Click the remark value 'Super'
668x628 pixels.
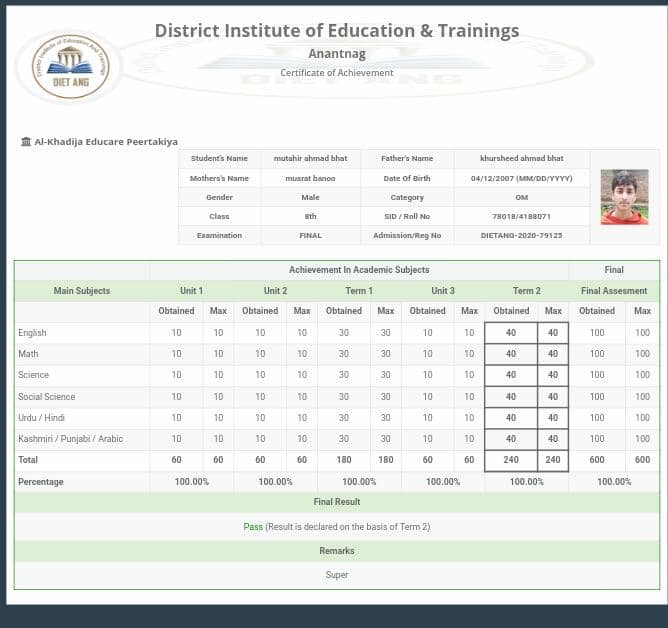(x=337, y=575)
